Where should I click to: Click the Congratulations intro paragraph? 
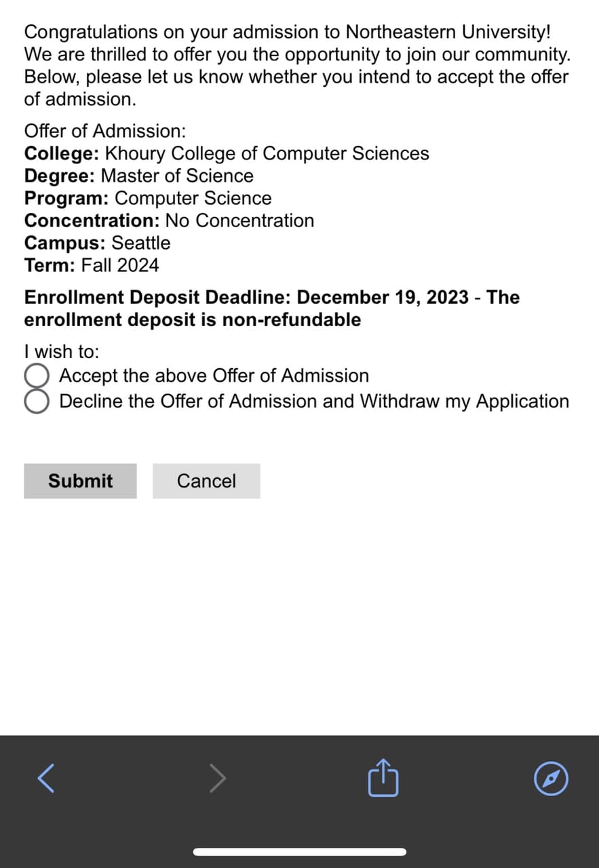(x=296, y=65)
